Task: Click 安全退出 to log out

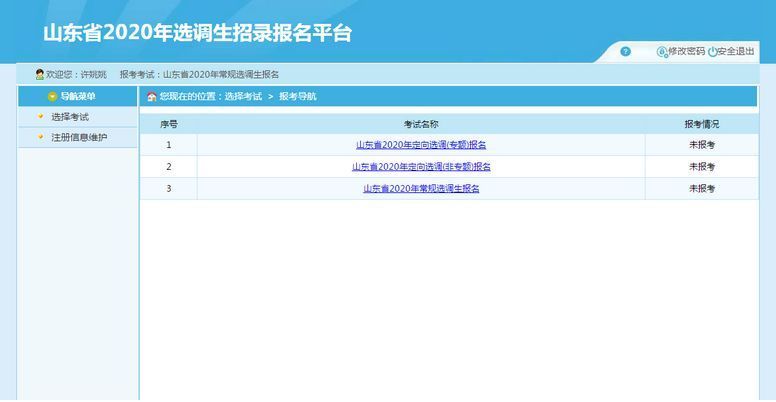Action: tap(736, 51)
